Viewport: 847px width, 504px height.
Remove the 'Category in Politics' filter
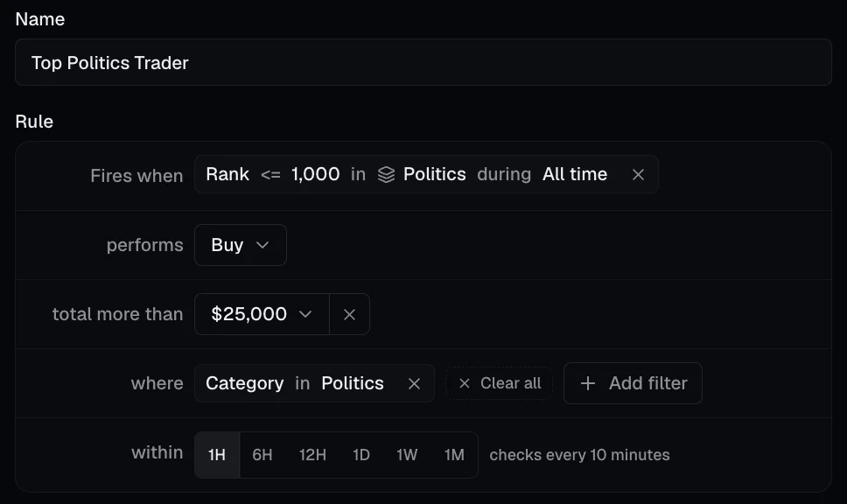click(x=415, y=383)
